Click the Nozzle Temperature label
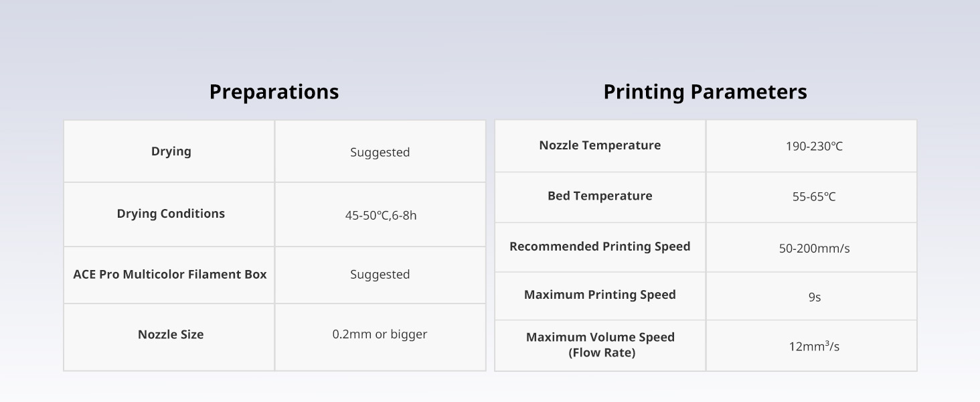Viewport: 980px width, 402px height. coord(600,145)
